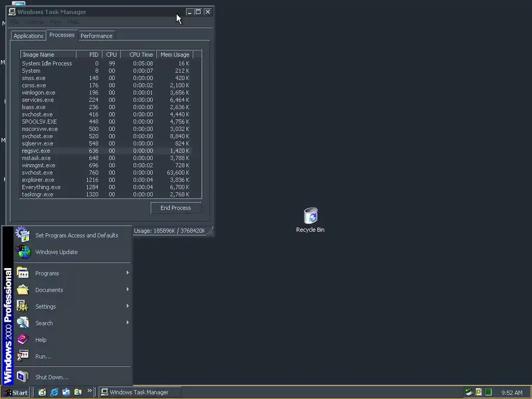Select the System Idle Process row
Image resolution: width=532 pixels, height=399 pixels.
click(106, 63)
